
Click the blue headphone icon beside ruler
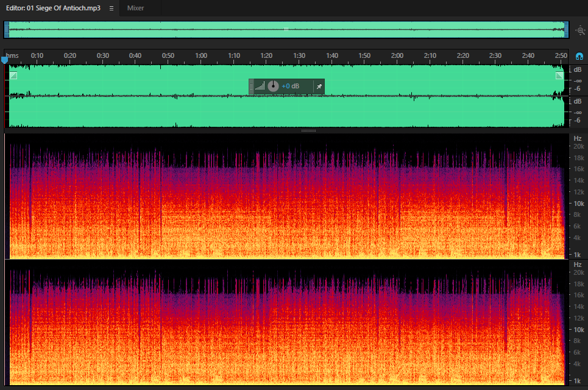click(x=579, y=56)
